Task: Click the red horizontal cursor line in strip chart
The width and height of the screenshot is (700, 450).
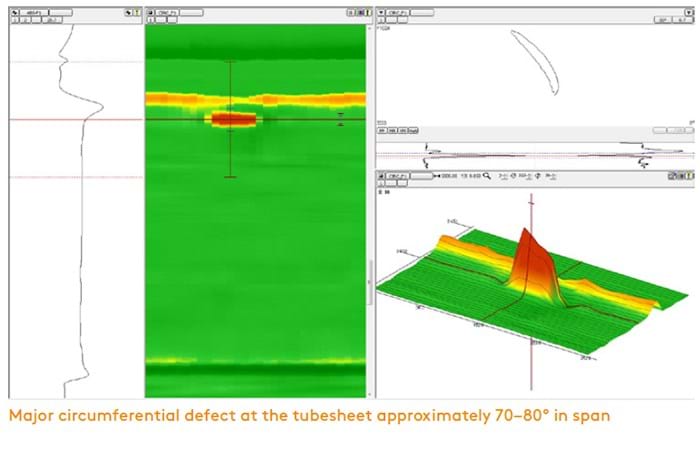Action: [x=40, y=120]
